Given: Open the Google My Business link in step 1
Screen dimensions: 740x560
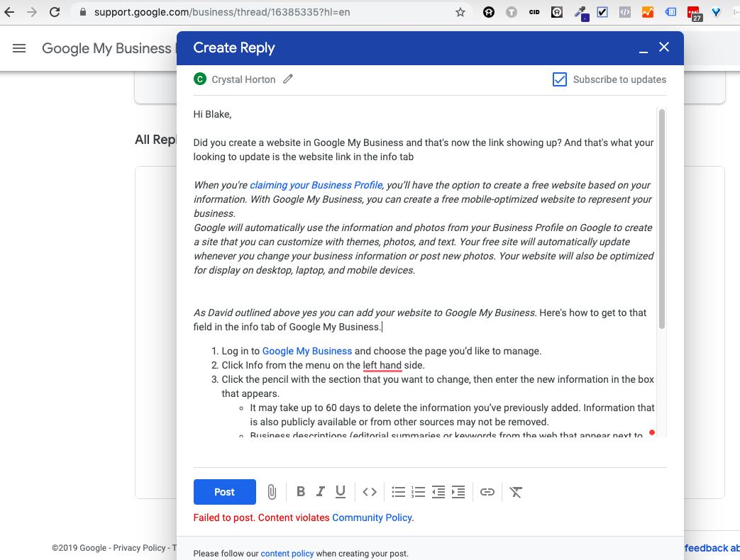Looking at the screenshot, I should tap(307, 351).
